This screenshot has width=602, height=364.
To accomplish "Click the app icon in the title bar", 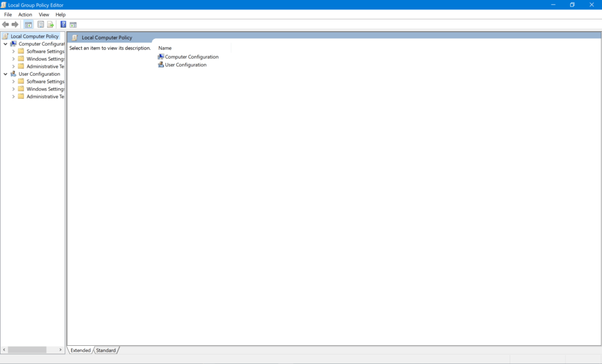I will point(4,5).
